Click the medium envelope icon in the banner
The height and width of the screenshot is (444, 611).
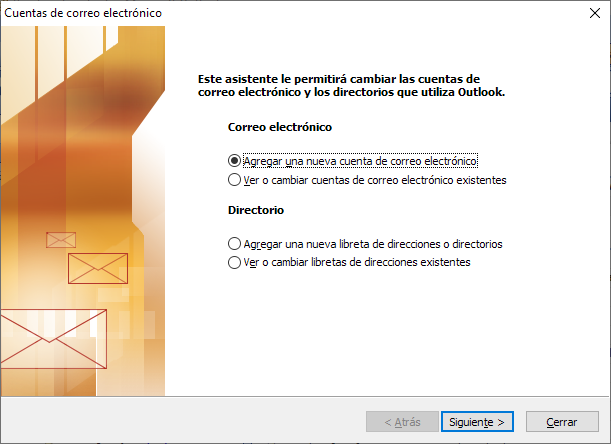[x=98, y=269]
